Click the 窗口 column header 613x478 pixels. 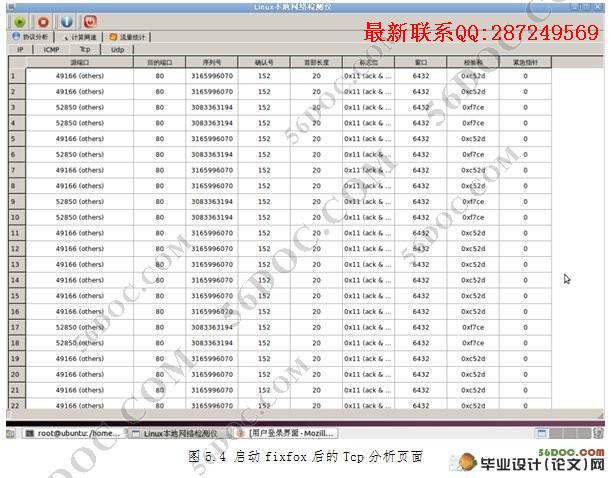(421, 62)
